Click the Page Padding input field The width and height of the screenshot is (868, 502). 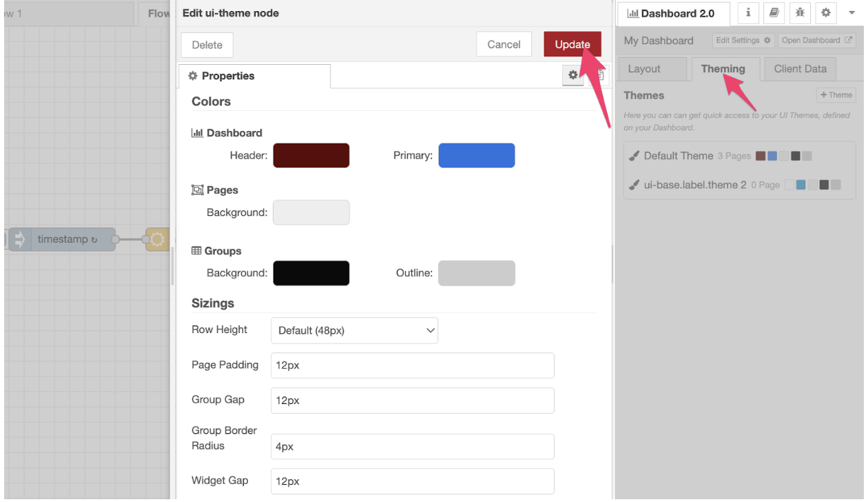click(413, 365)
